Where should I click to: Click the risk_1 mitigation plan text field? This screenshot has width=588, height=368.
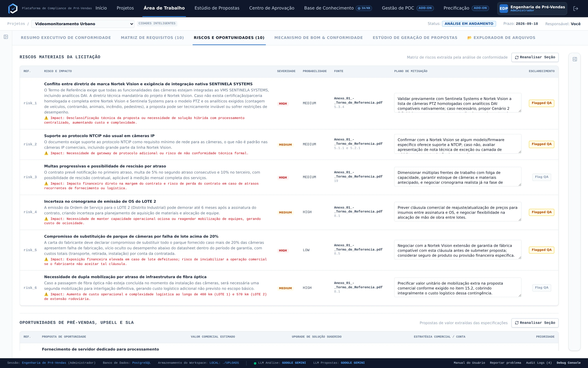point(458,103)
